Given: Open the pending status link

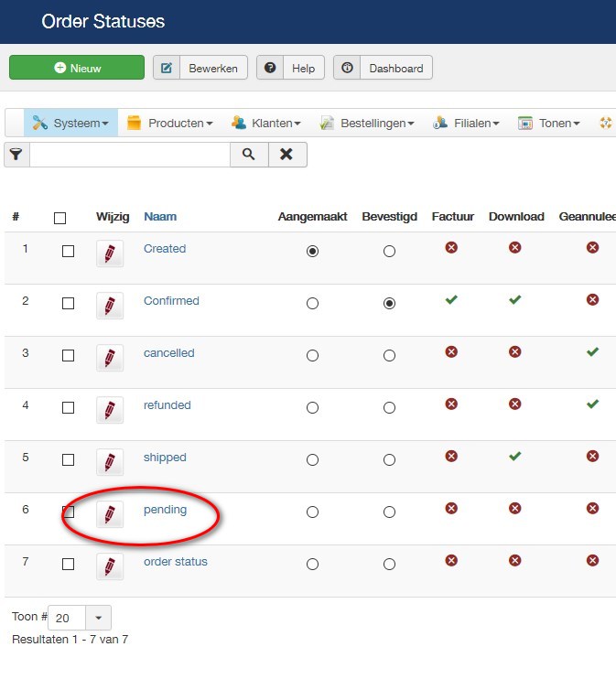Looking at the screenshot, I should point(165,510).
